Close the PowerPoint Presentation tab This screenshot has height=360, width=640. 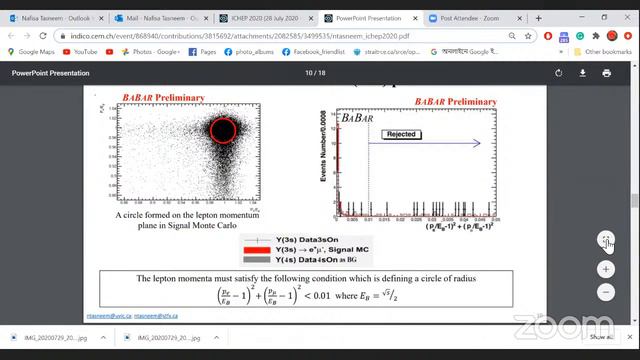[x=416, y=18]
